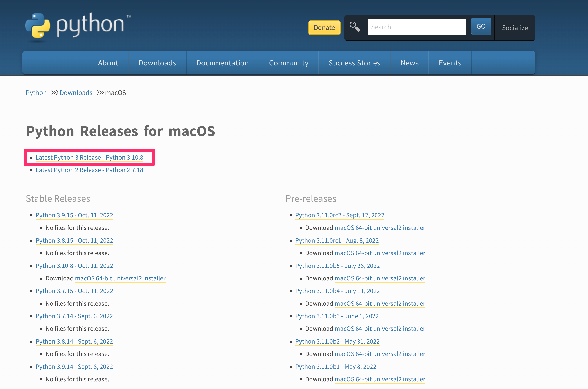Open Python 3.9.14 - Sept. 6, 2022
Screen dimensions: 588x389
[74, 367]
